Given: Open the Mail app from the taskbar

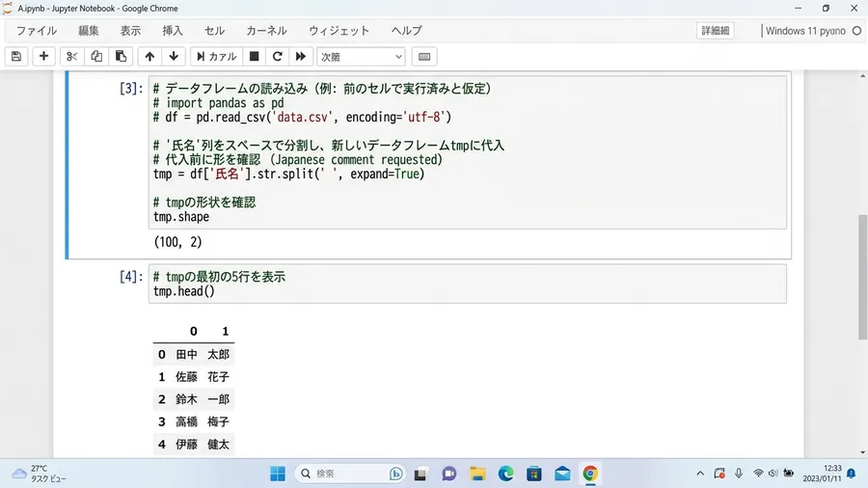Looking at the screenshot, I should pyautogui.click(x=562, y=474).
